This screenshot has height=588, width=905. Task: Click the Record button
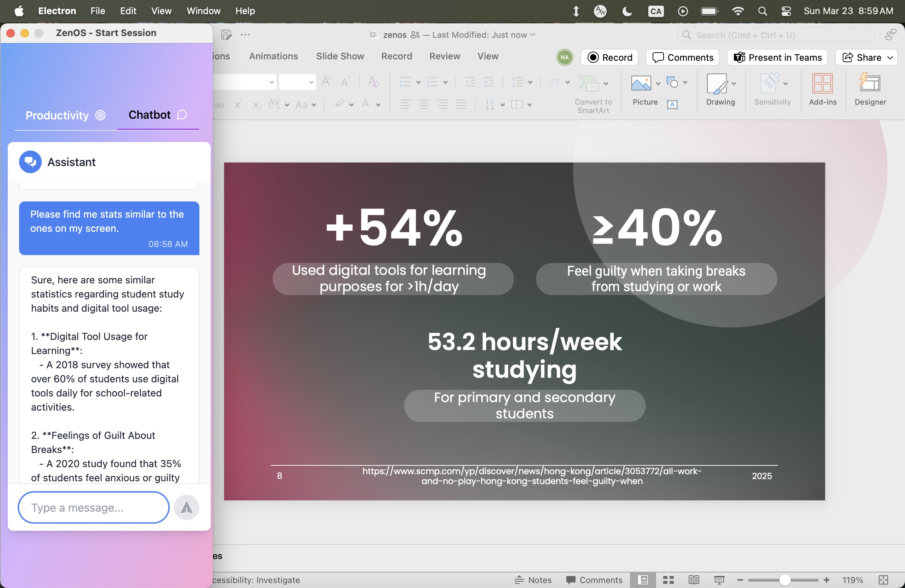pos(609,57)
